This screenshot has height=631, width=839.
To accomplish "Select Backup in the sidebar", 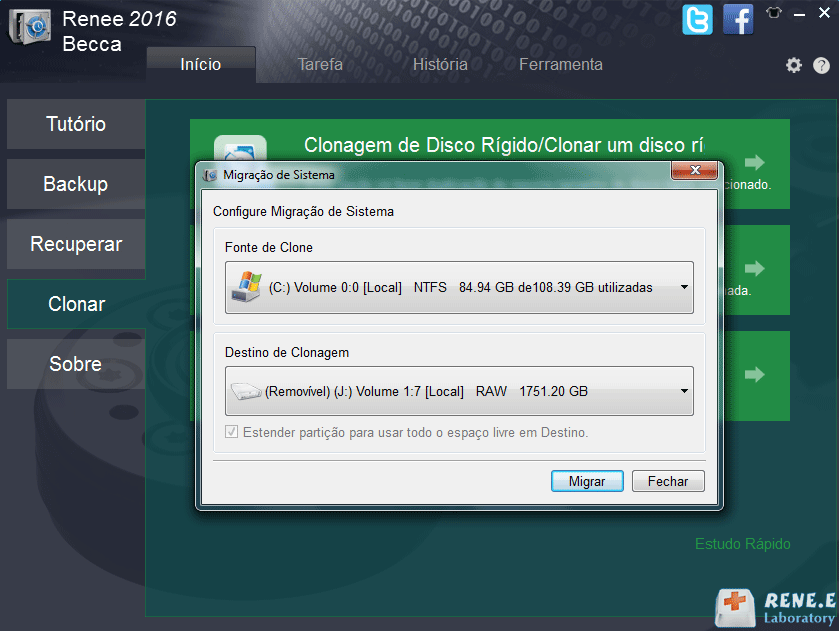I will click(x=76, y=184).
